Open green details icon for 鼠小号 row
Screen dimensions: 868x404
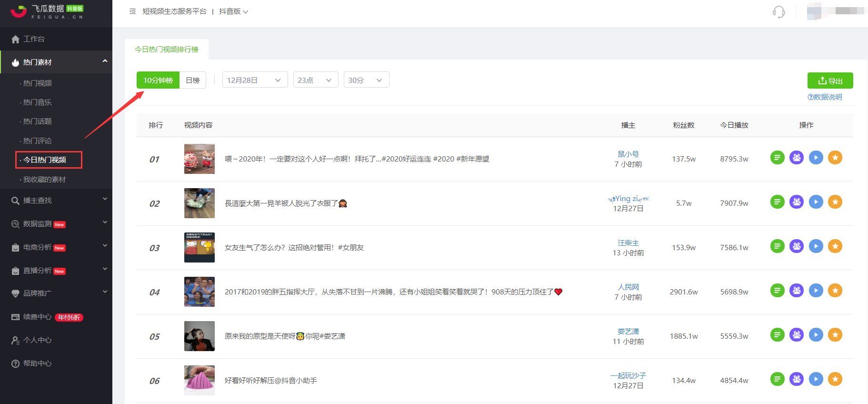click(x=777, y=157)
